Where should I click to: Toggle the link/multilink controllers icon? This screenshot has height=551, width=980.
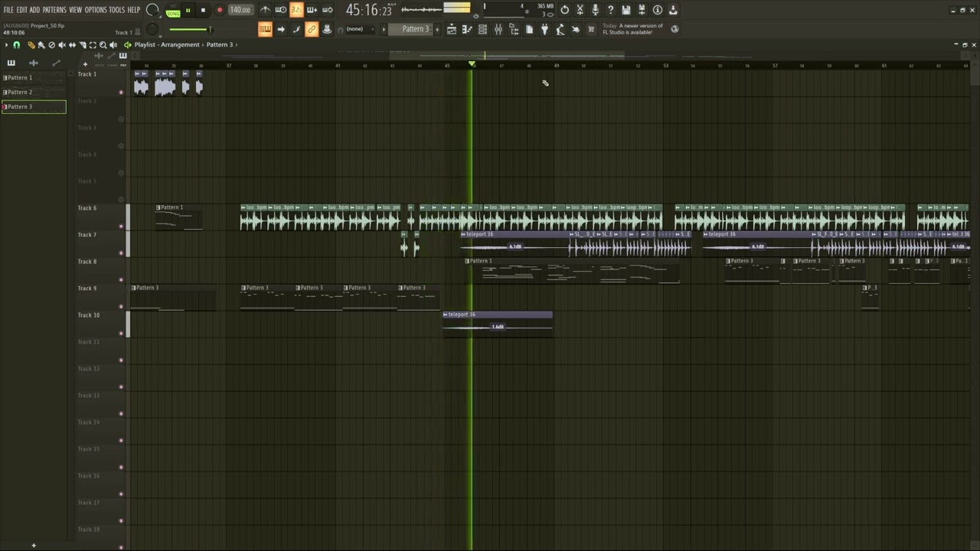[312, 29]
